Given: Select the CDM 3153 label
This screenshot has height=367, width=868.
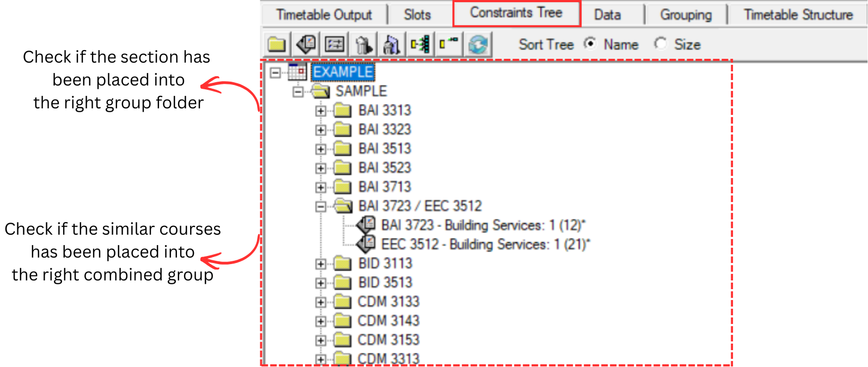Looking at the screenshot, I should point(388,340).
